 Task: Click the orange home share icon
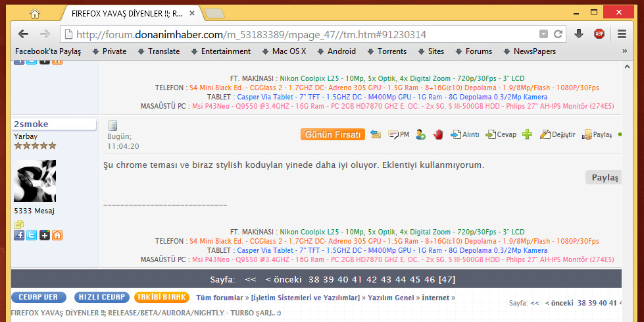point(57,235)
